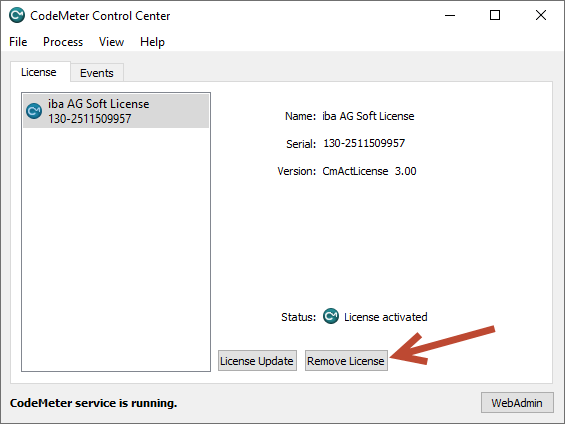Screen dimensions: 565x424
Task: Open WebAdmin
Action: (517, 403)
